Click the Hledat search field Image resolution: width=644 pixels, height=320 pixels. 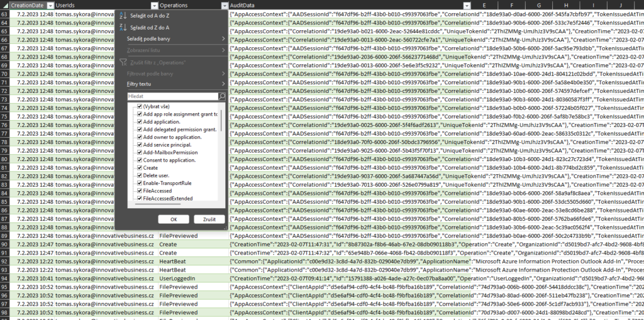pyautogui.click(x=172, y=97)
